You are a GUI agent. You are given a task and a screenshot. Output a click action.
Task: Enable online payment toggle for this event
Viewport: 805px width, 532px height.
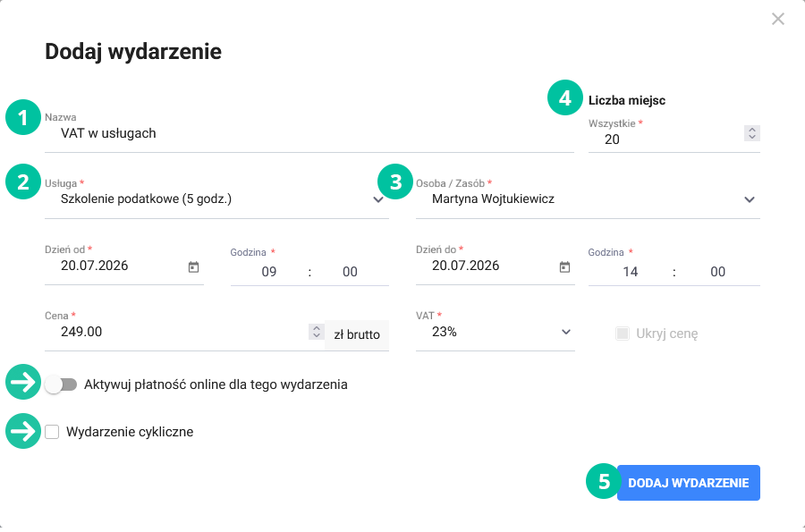pyautogui.click(x=61, y=384)
